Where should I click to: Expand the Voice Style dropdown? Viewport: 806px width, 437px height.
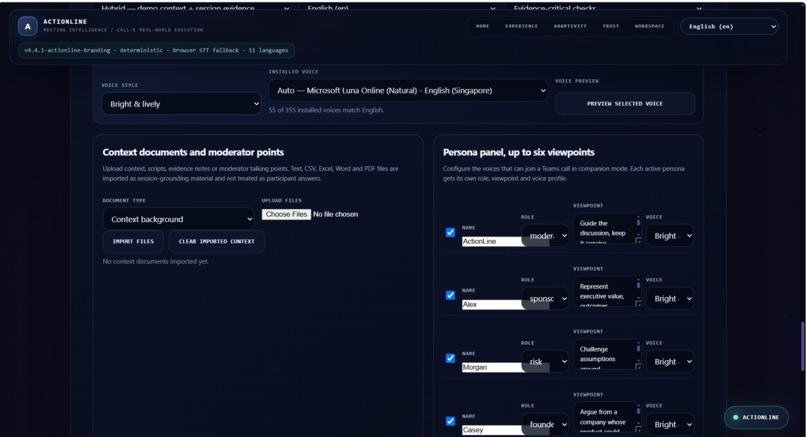click(181, 104)
